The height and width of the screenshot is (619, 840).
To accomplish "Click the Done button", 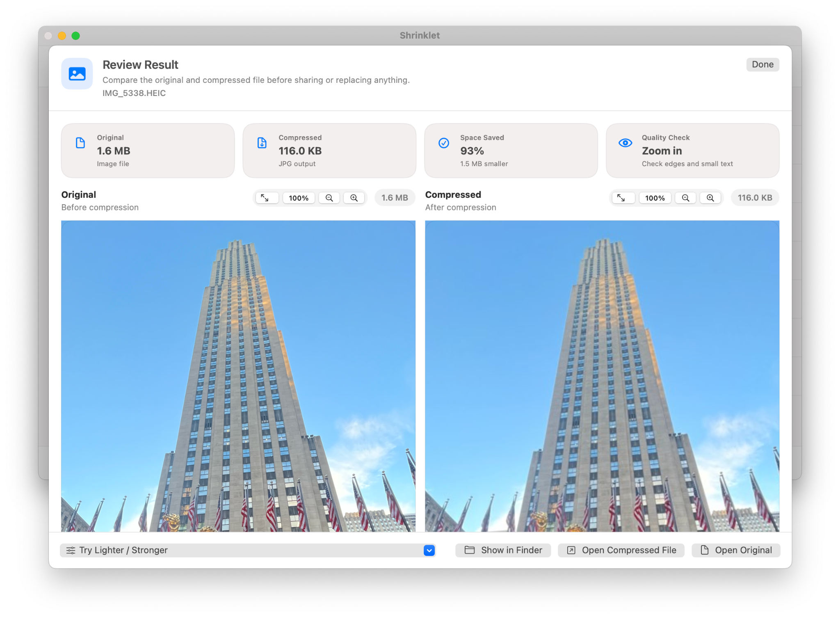I will pyautogui.click(x=762, y=64).
